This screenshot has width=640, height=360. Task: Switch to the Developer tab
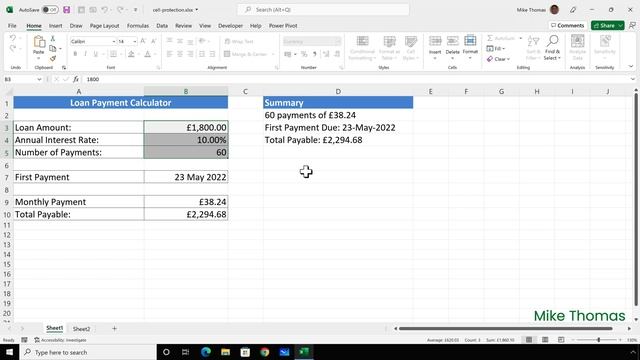230,26
